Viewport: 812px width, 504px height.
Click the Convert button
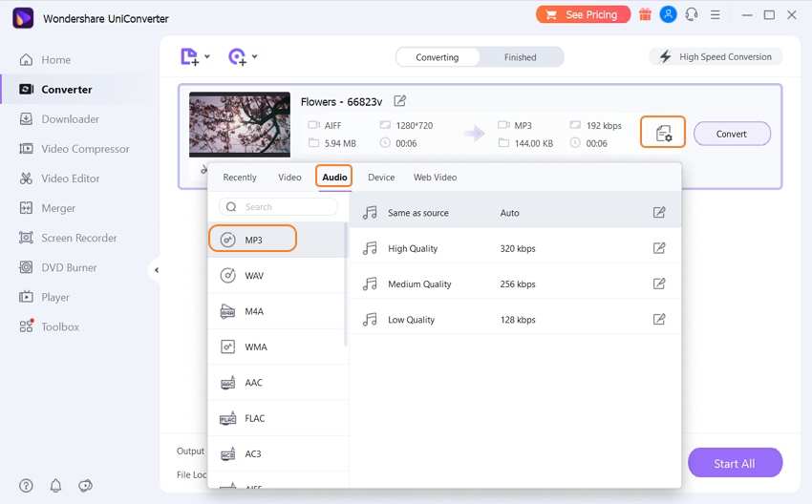point(732,134)
